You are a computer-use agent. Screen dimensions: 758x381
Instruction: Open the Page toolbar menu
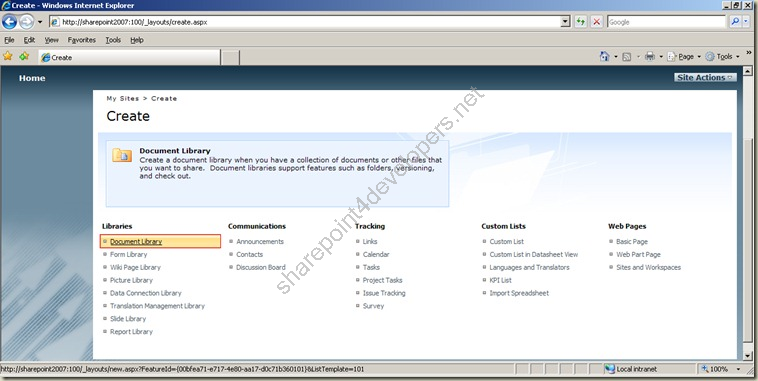(x=684, y=57)
